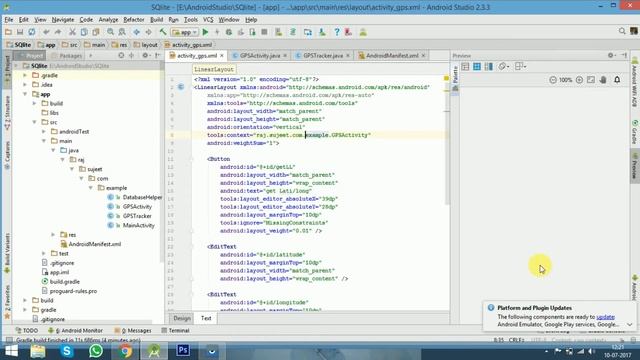Click the Open folder toolbar icon
Image resolution: width=640 pixels, height=360 pixels.
click(8, 32)
